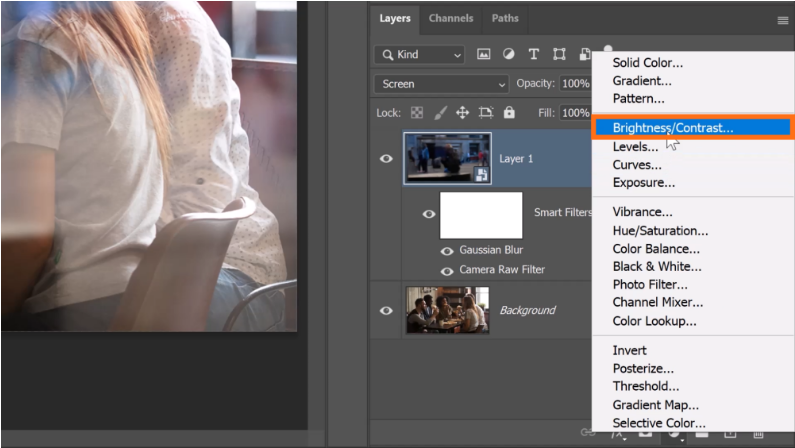Open the Screen blend mode dropdown
795x448 pixels.
pyautogui.click(x=441, y=84)
